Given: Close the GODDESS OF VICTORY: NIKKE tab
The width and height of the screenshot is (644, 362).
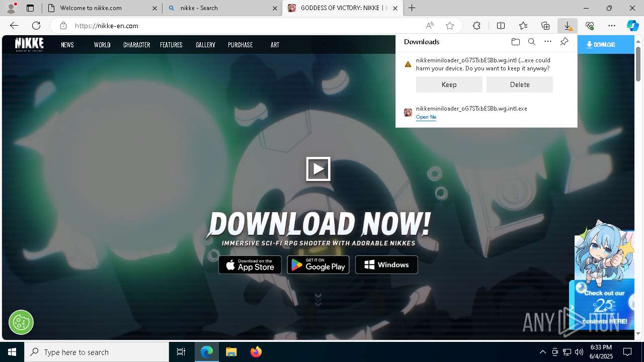Looking at the screenshot, I should (x=395, y=8).
